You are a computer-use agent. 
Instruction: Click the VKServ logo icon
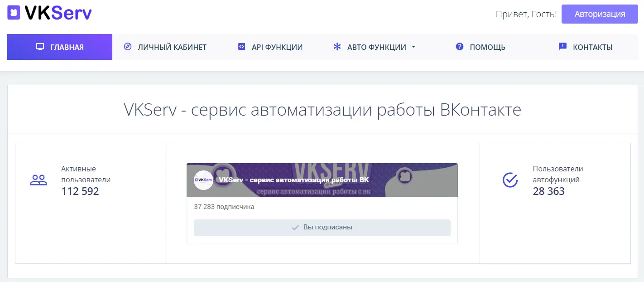pos(14,13)
